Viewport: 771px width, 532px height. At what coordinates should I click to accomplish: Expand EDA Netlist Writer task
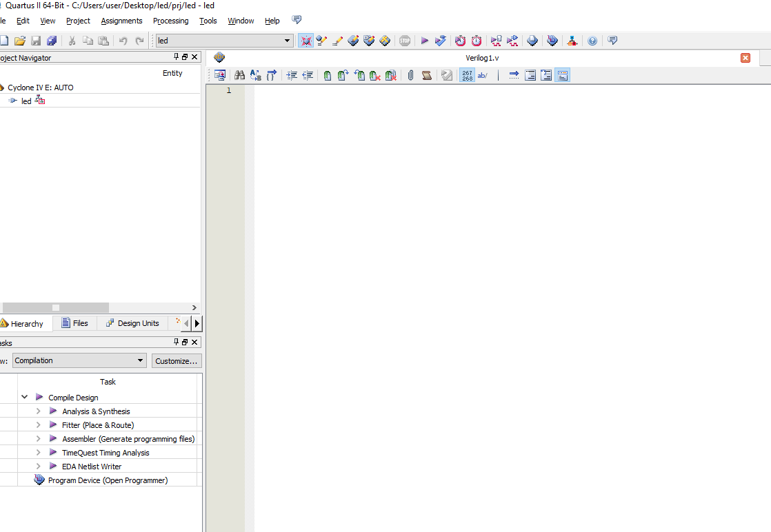click(x=39, y=466)
